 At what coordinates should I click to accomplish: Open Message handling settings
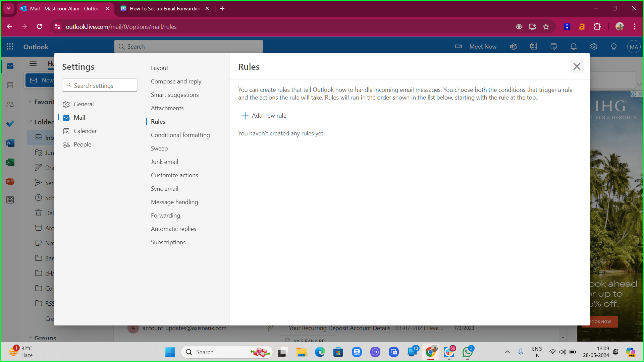pyautogui.click(x=174, y=202)
